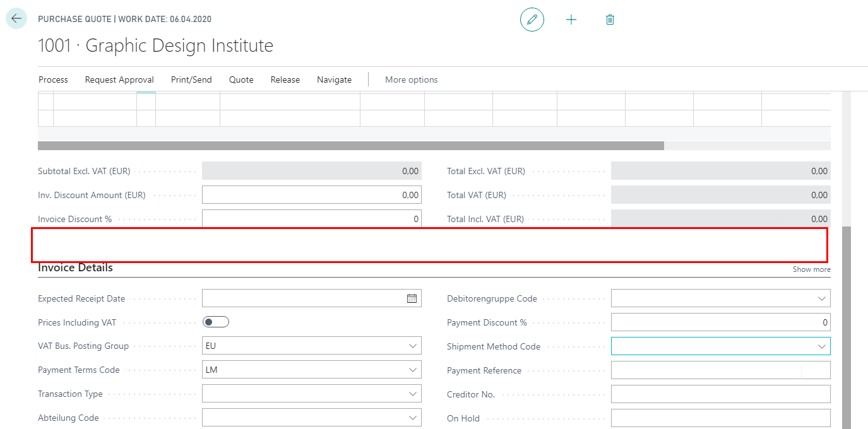Screen dimensions: 868x429
Task: Click the Payment Discount % field
Action: tap(720, 322)
